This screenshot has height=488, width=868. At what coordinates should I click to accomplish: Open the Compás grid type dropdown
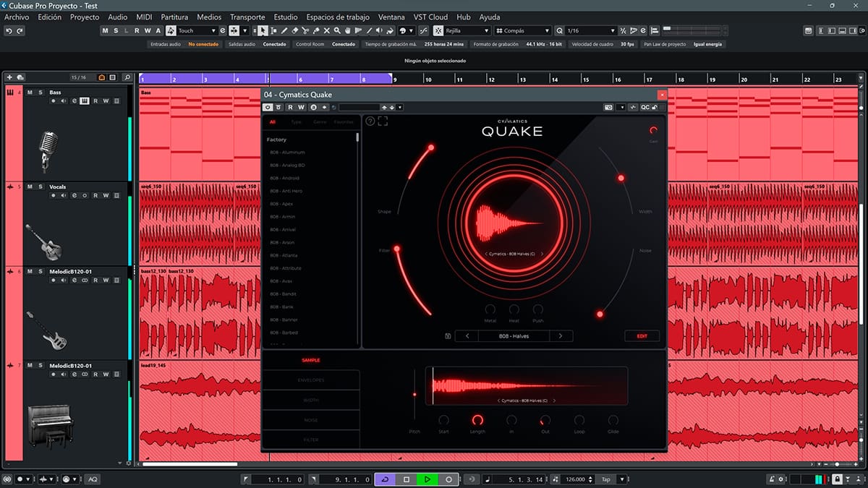(546, 31)
